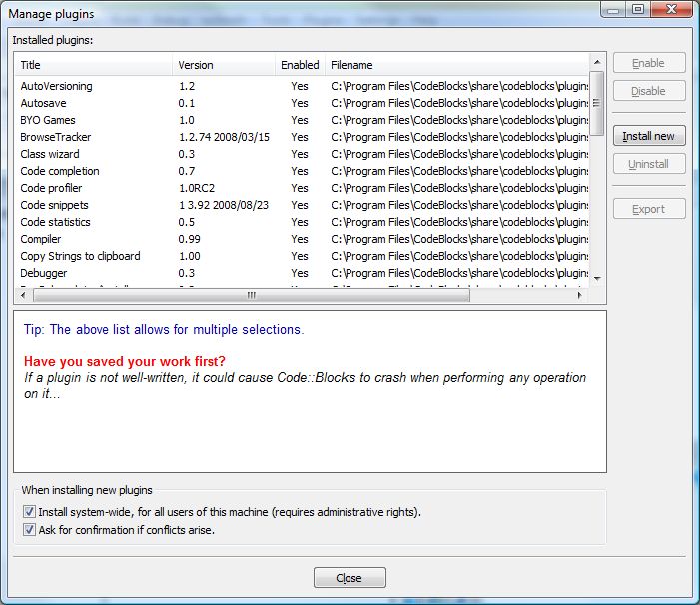
Task: Click the Filename column header
Action: pos(454,65)
